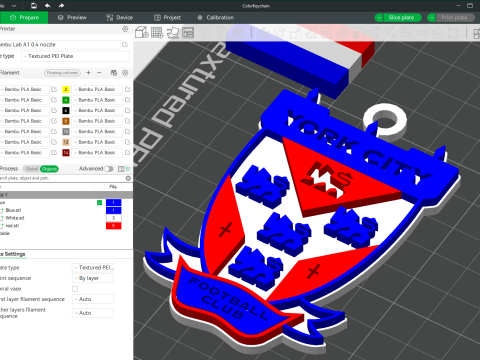Remove a filament with the minus icon
This screenshot has width=480, height=360.
pos(99,73)
